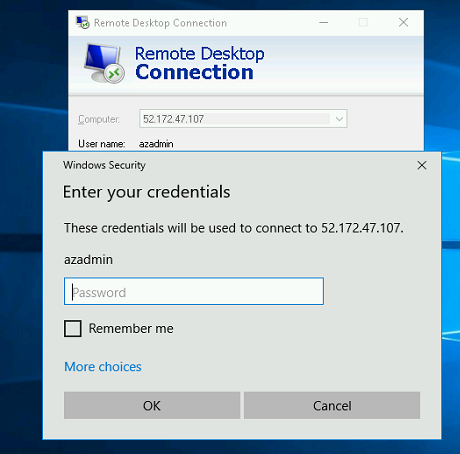Click the Windows Security dialog title
The image size is (460, 454).
[104, 165]
